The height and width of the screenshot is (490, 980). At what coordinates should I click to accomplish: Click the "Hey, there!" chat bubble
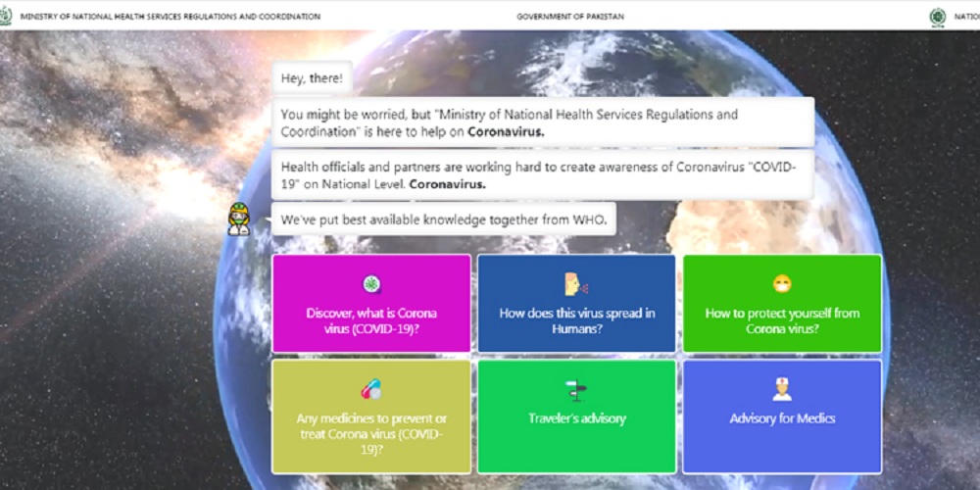coord(312,78)
